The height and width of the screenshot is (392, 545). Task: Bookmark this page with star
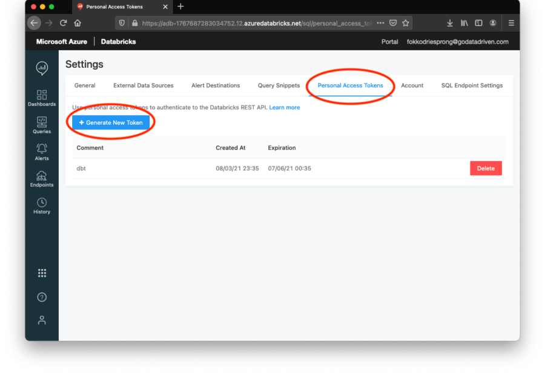coord(406,23)
